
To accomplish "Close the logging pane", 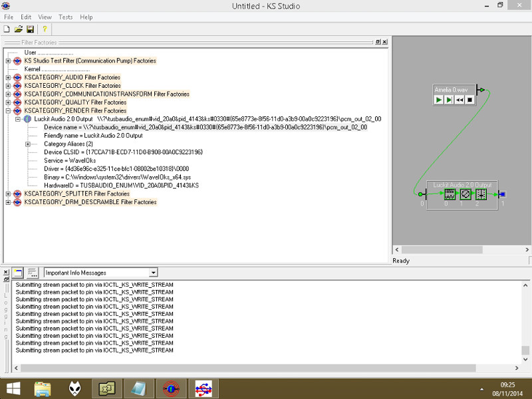I will pyautogui.click(x=6, y=272).
